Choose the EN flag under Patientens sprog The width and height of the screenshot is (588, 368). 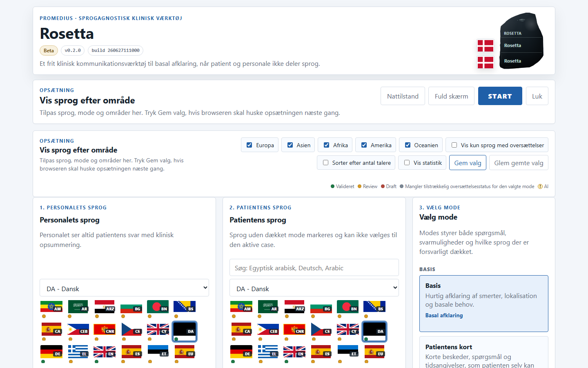[294, 352]
